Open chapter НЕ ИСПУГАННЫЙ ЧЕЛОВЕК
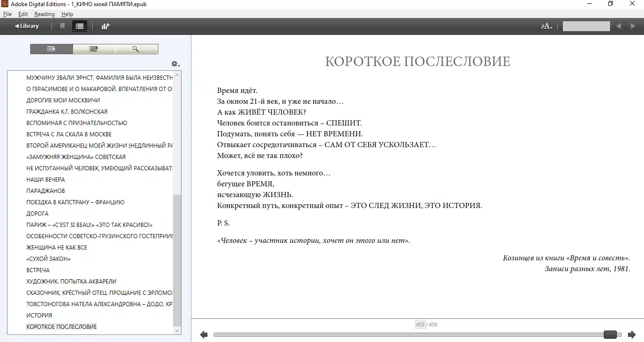The image size is (644, 342). [x=99, y=168]
